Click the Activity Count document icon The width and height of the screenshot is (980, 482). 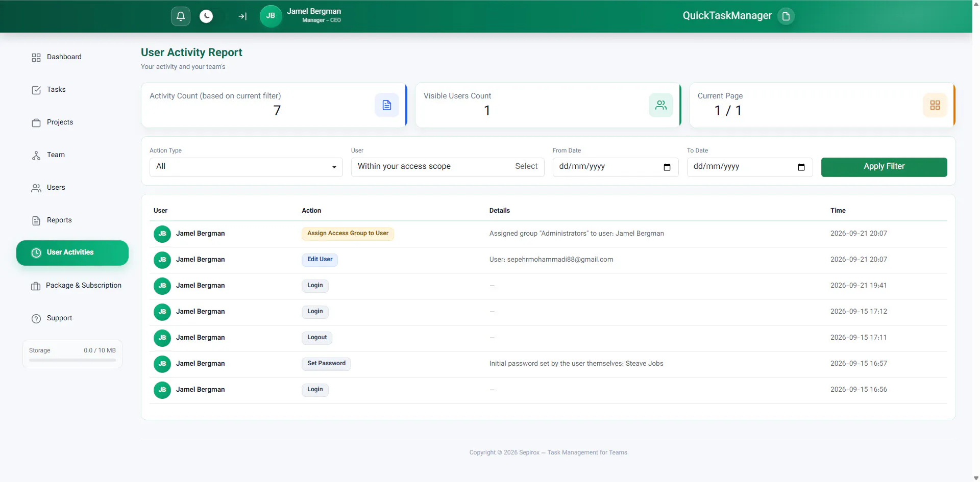tap(387, 105)
